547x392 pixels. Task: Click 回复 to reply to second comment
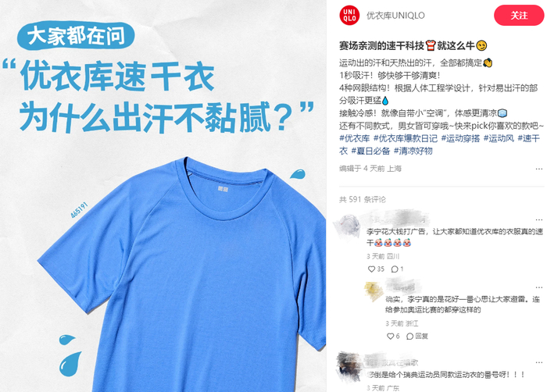417,337
